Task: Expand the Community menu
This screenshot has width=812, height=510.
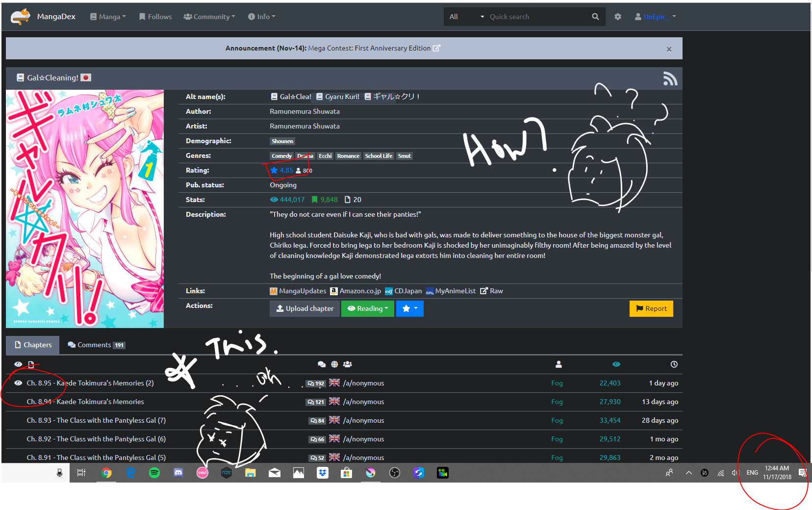Action: click(209, 17)
